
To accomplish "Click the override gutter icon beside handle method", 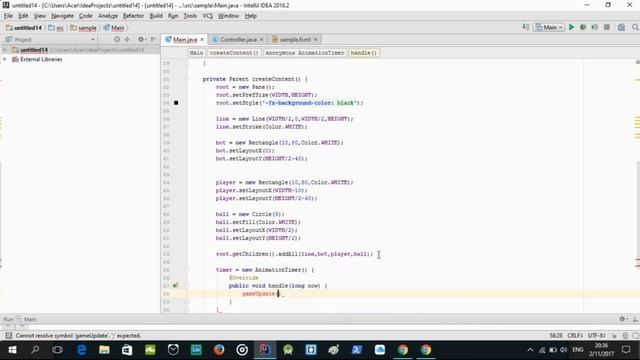I will tap(176, 286).
